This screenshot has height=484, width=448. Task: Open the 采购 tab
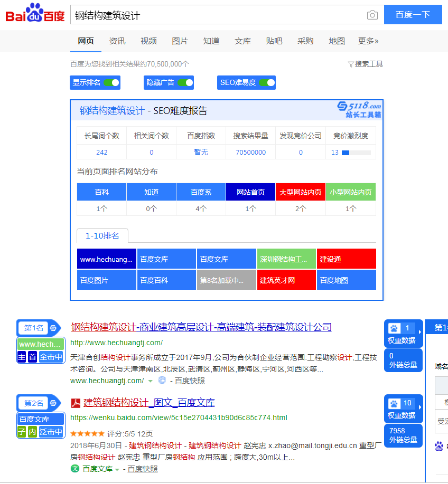[305, 41]
